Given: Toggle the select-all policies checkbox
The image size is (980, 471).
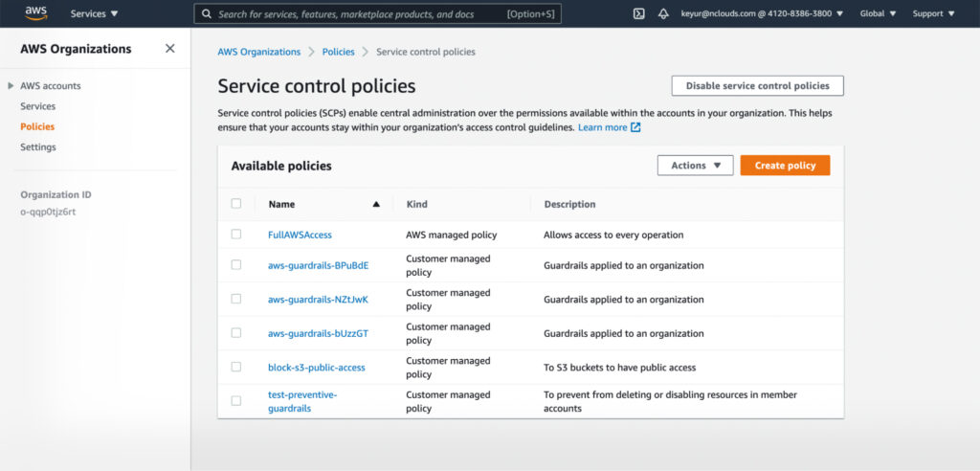Looking at the screenshot, I should click(236, 203).
